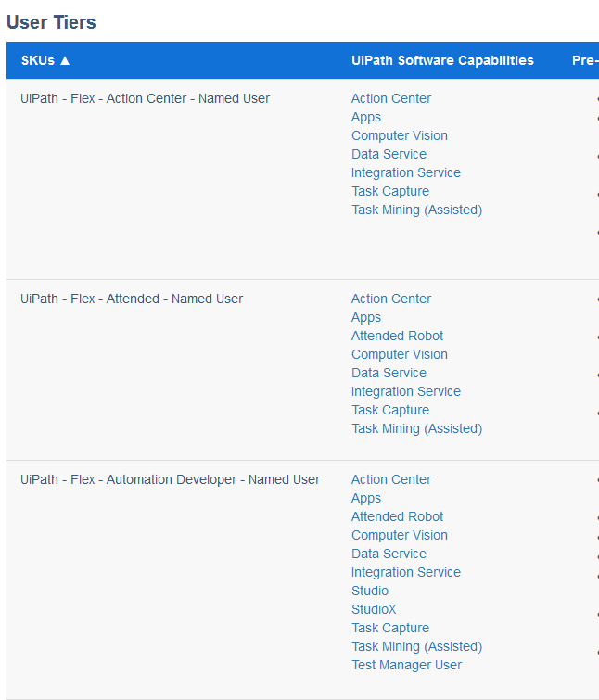The image size is (599, 700).
Task: Open Data Service link in first row
Action: pos(389,154)
